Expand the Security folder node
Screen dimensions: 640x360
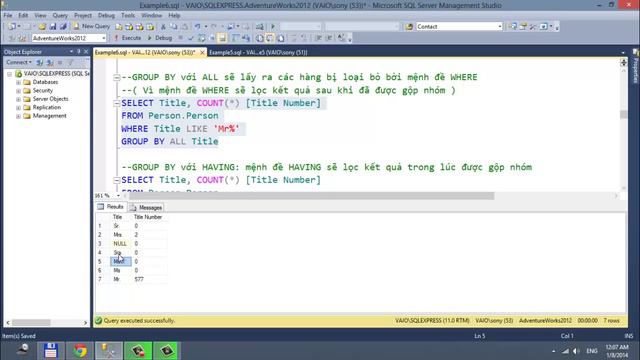pos(18,91)
